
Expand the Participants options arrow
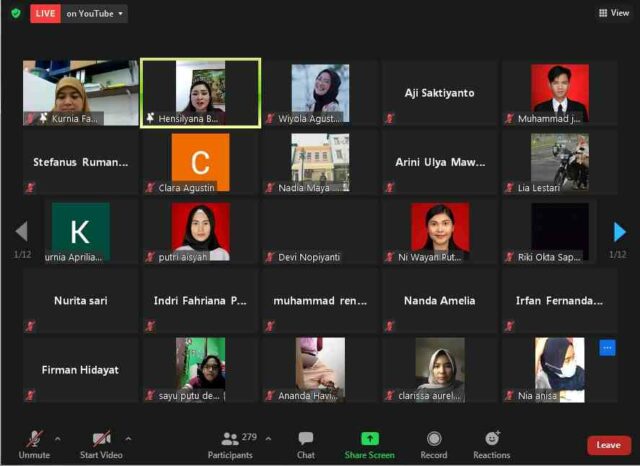(268, 439)
